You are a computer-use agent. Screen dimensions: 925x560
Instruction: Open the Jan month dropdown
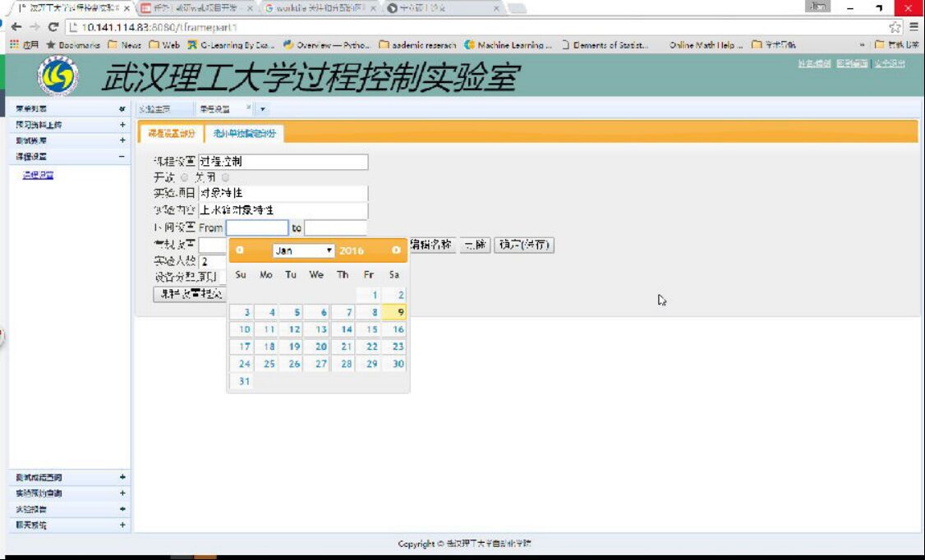[x=303, y=250]
